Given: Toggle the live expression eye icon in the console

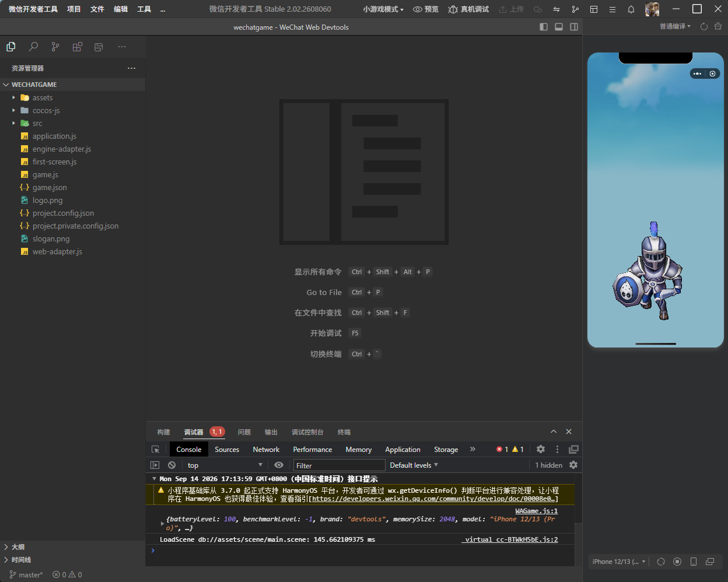Looking at the screenshot, I should point(279,465).
